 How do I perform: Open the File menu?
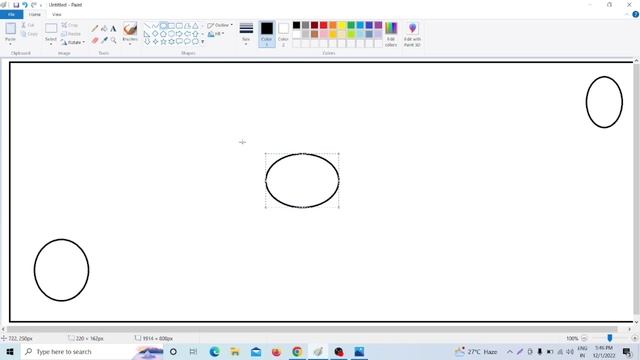pyautogui.click(x=11, y=14)
